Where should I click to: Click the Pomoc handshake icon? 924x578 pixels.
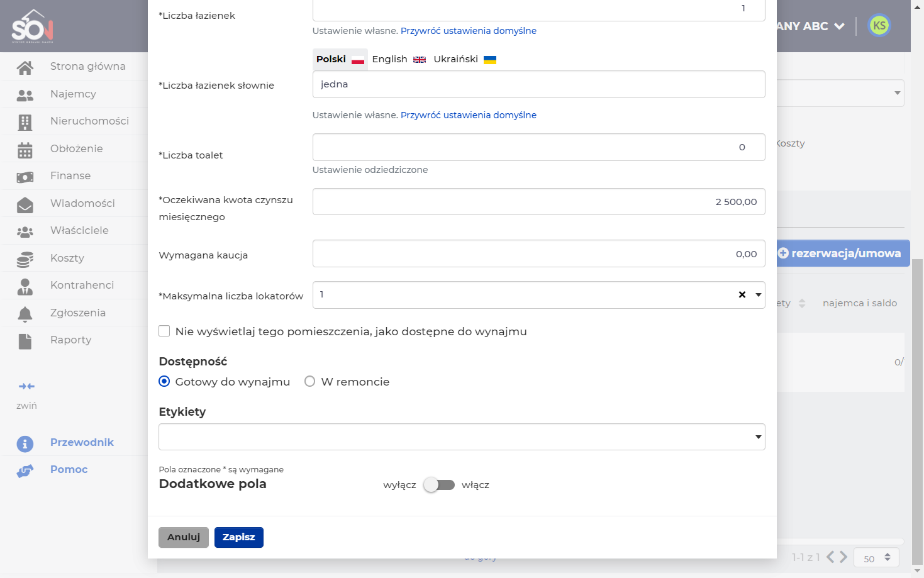coord(25,470)
